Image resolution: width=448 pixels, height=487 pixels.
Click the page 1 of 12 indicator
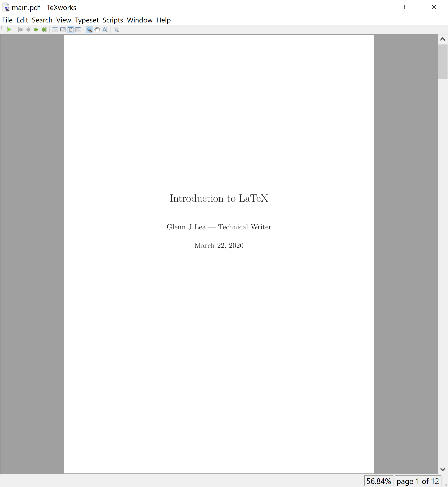(x=418, y=481)
